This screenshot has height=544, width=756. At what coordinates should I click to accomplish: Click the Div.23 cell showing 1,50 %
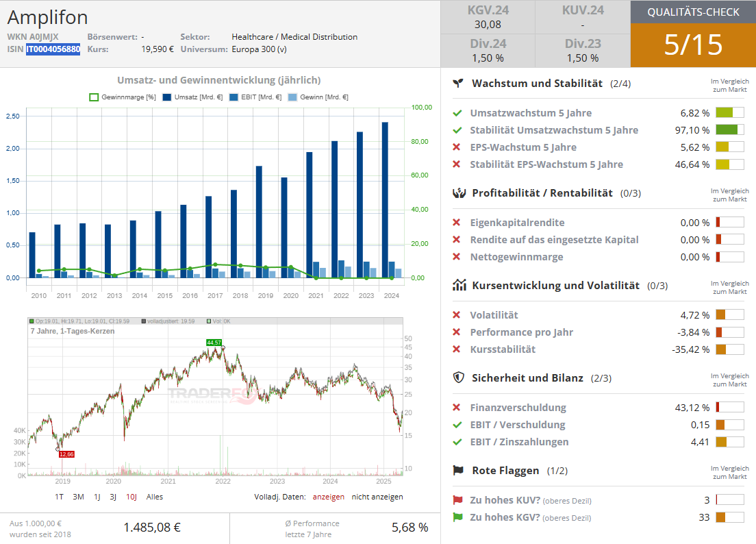pos(583,51)
